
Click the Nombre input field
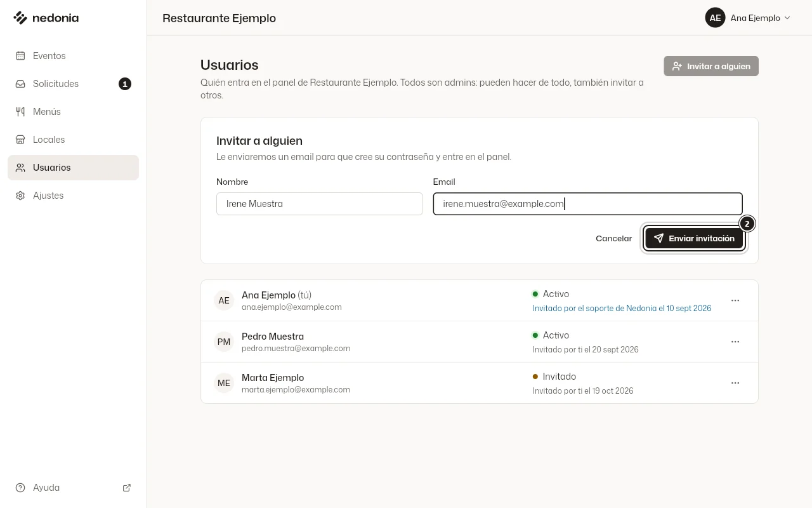(x=319, y=204)
